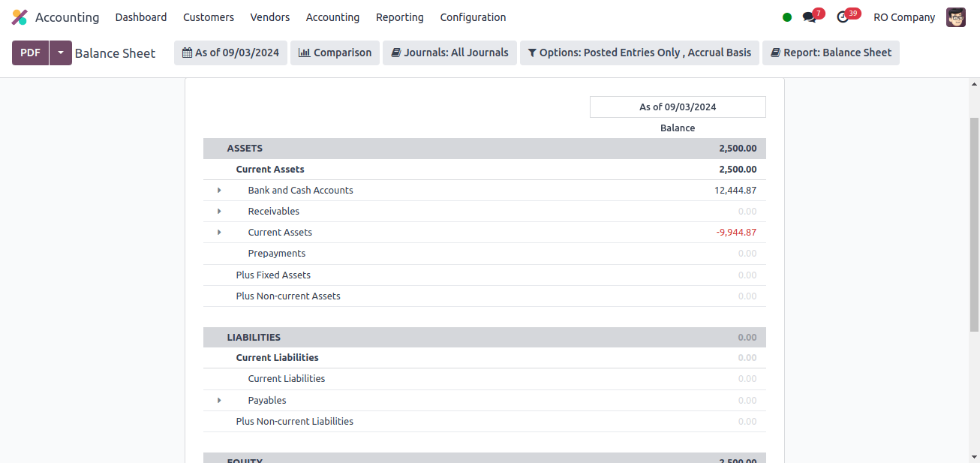Image resolution: width=980 pixels, height=463 pixels.
Task: Click the page vertical scrollbar
Action: (x=974, y=225)
